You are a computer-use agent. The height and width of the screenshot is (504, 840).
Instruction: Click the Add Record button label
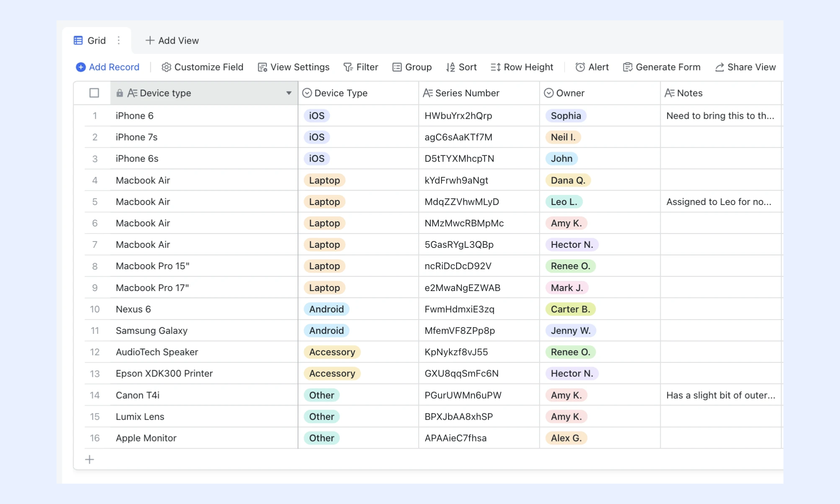[x=114, y=67]
